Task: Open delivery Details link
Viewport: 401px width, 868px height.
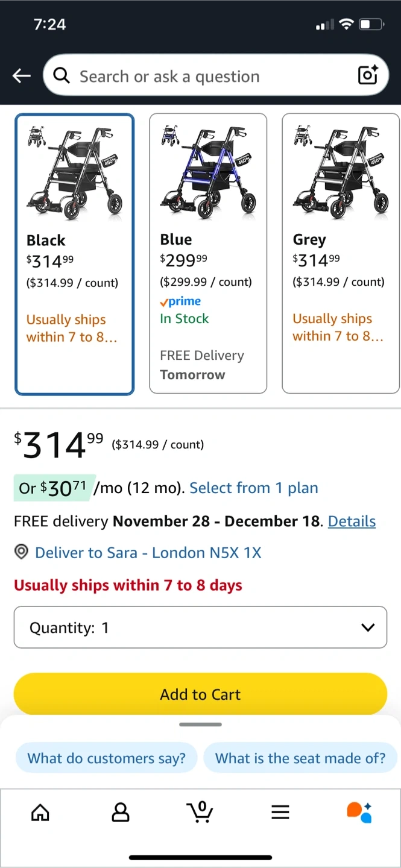Action: pyautogui.click(x=352, y=521)
